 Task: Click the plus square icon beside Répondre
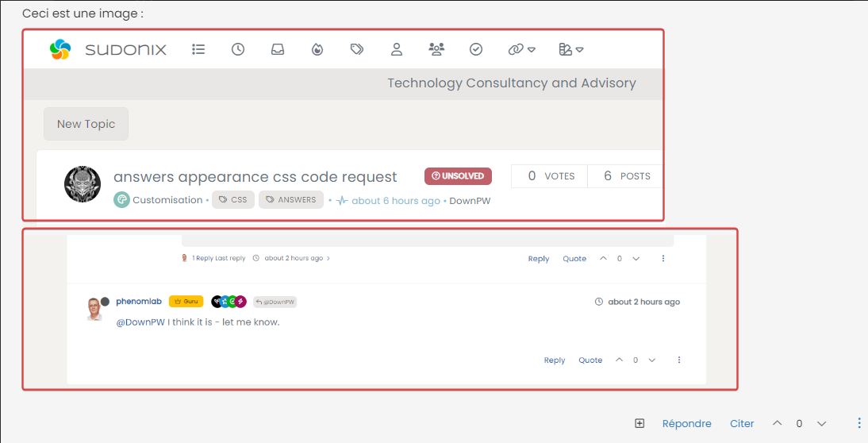[x=639, y=424]
